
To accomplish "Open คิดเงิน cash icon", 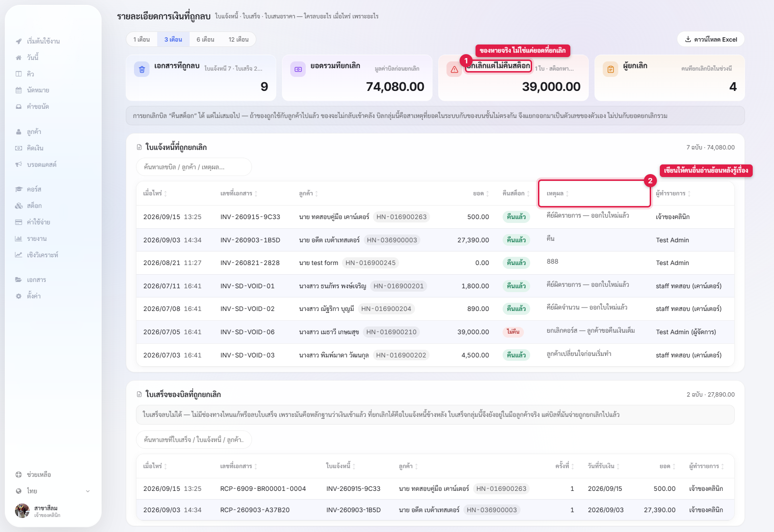I will [x=18, y=148].
